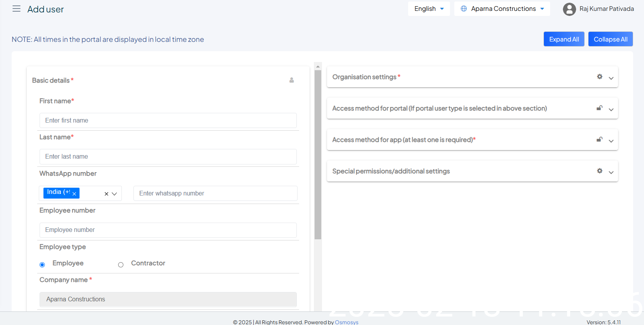
Task: Click the Expand All button
Action: (x=564, y=39)
